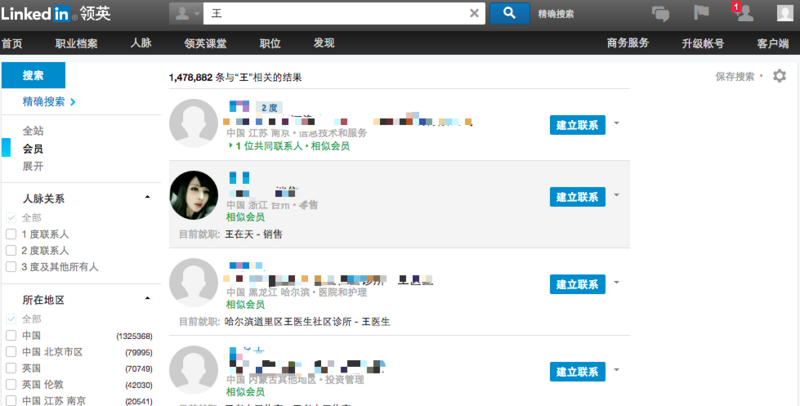Click 建立联系 for the 内蒙古 member
The width and height of the screenshot is (800, 406).
coord(578,372)
